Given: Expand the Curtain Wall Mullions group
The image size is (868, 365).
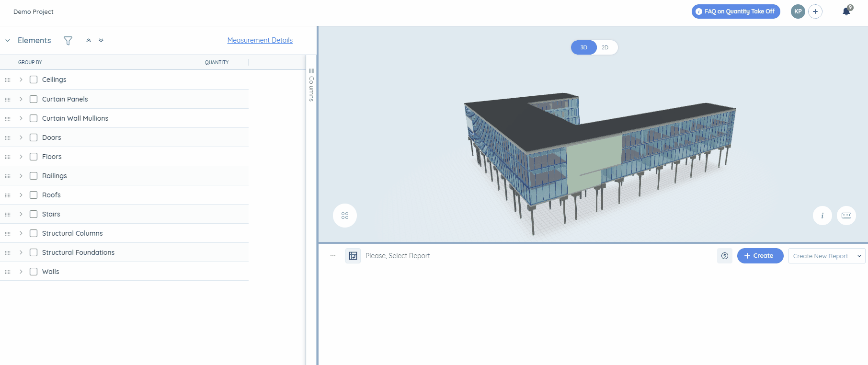Looking at the screenshot, I should click(x=21, y=118).
